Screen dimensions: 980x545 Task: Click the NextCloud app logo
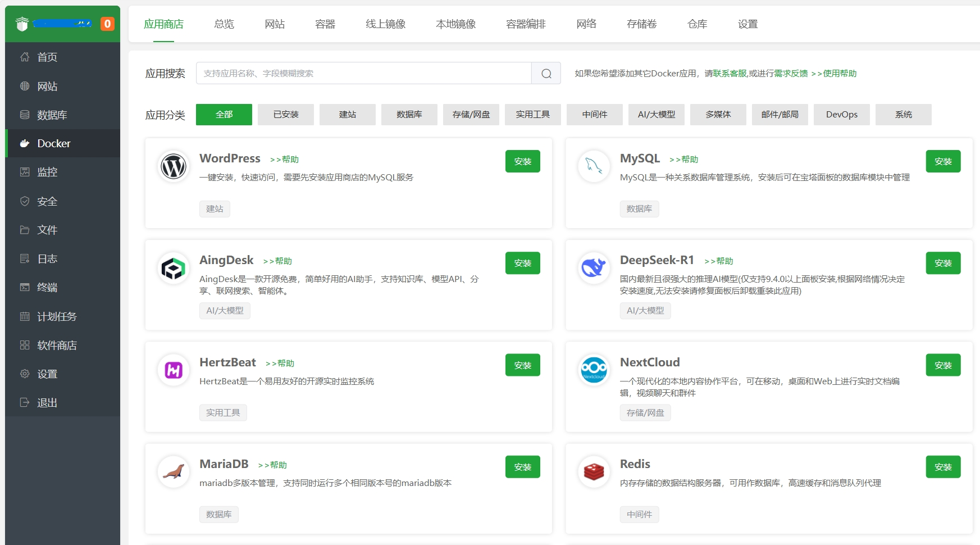594,370
